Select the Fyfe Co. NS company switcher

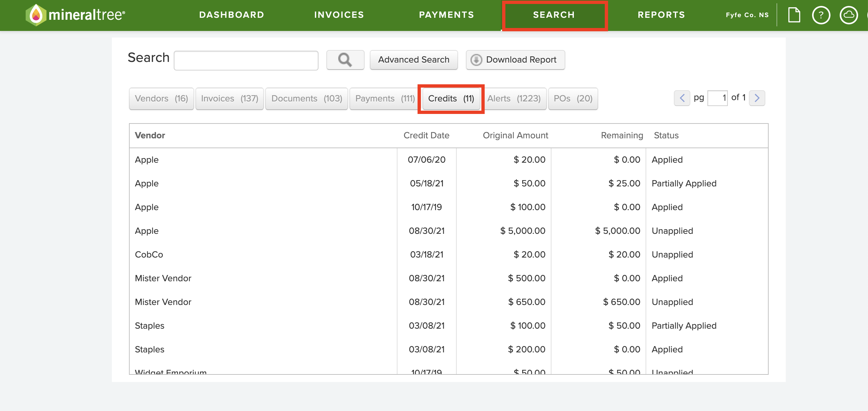[x=747, y=15]
